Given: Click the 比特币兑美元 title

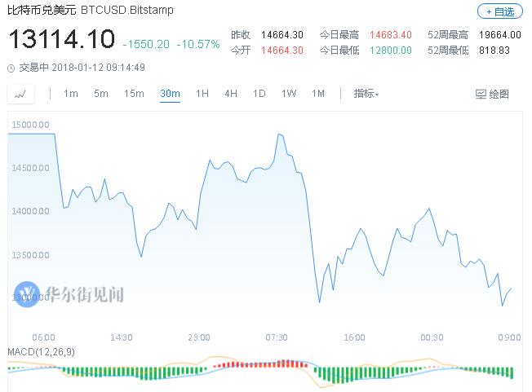Looking at the screenshot, I should tap(41, 12).
